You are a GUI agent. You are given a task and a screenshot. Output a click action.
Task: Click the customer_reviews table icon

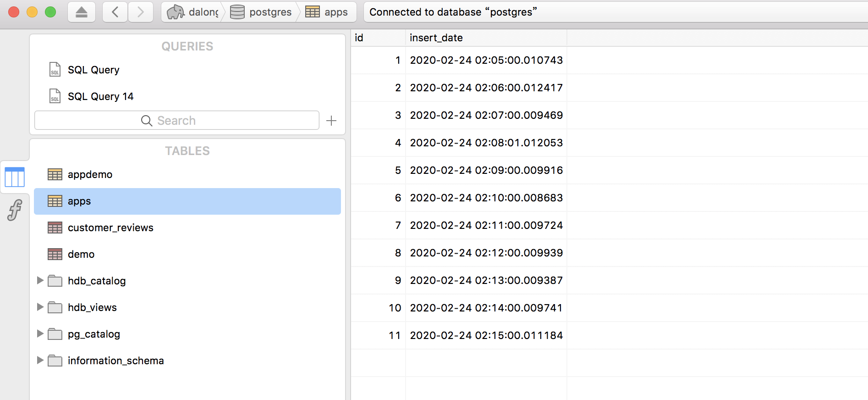point(55,228)
